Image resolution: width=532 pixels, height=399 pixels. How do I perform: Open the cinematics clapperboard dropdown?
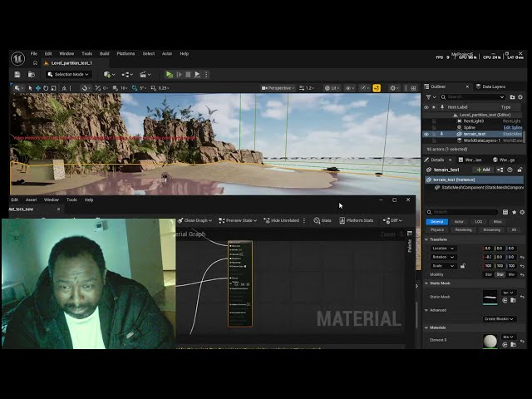click(145, 74)
